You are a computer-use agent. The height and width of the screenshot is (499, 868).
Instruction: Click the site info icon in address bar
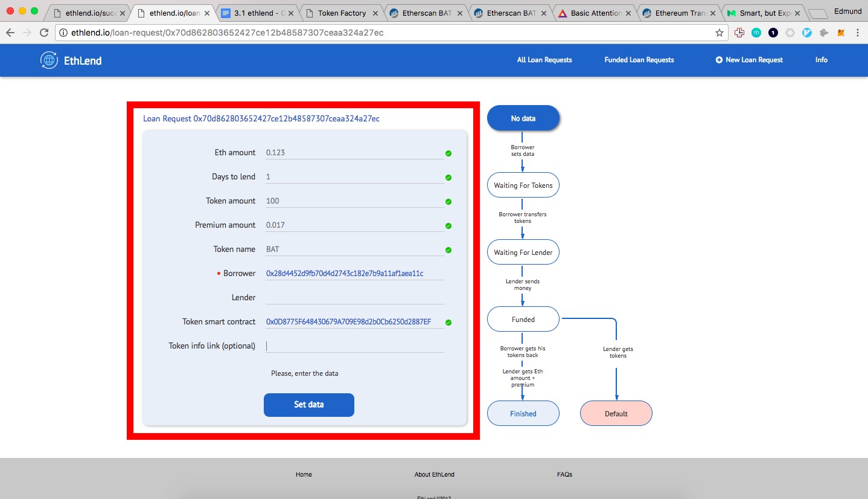coord(63,33)
